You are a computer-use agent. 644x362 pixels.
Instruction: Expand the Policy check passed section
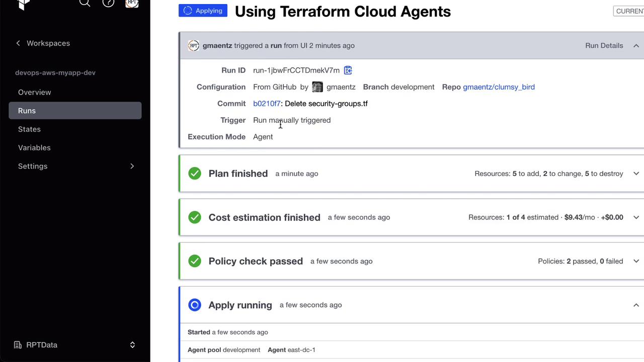coord(636,261)
